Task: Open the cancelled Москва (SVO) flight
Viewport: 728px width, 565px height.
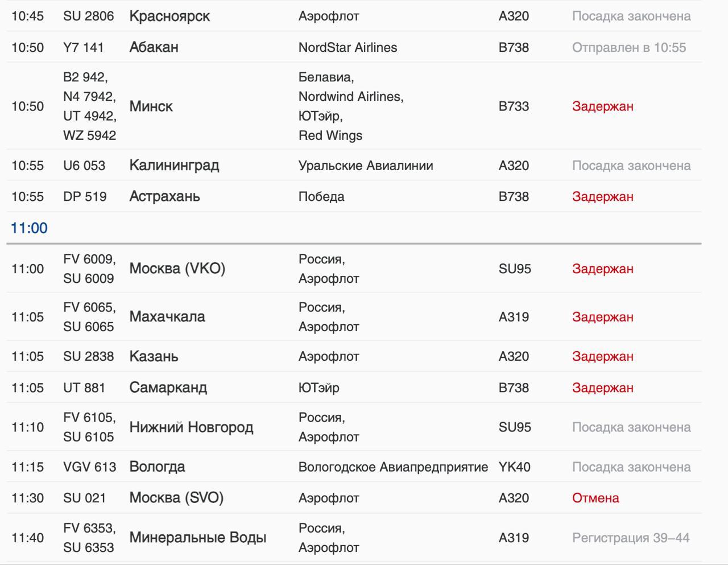Action: 354,498
